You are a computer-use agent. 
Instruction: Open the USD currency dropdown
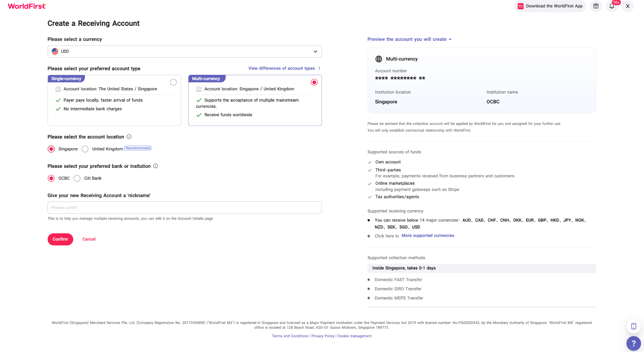pos(184,51)
